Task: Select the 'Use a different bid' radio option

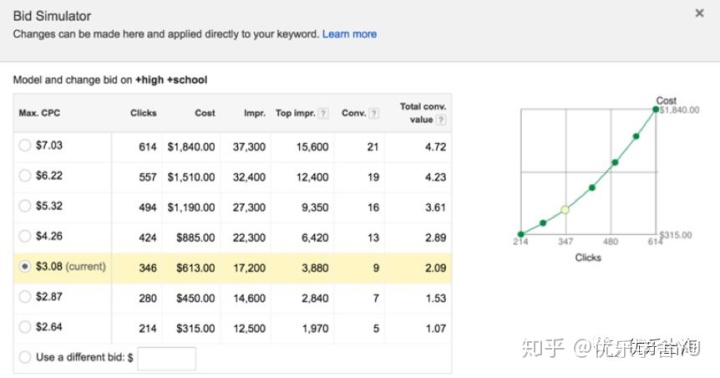Action: pos(25,357)
